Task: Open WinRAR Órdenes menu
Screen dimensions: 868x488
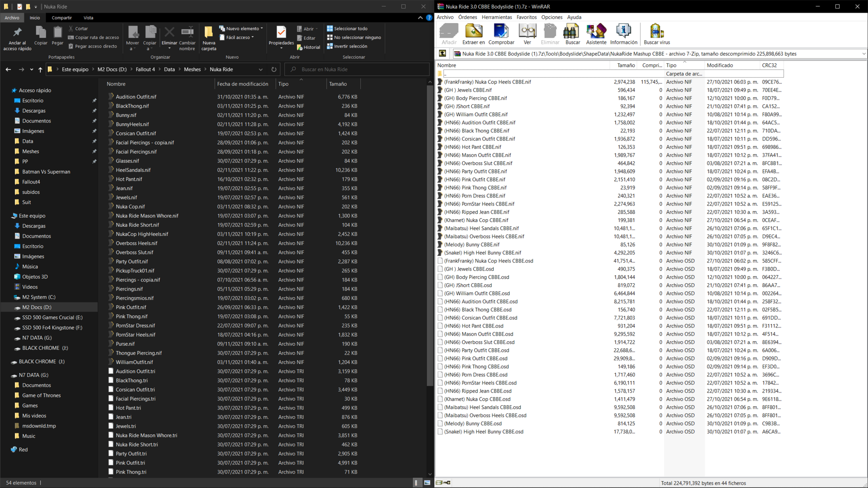Action: (x=467, y=17)
